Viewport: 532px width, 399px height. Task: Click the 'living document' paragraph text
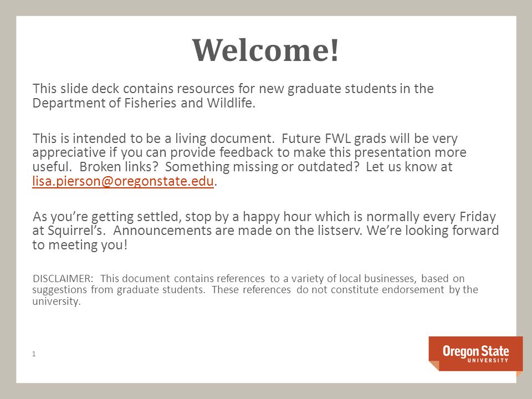tap(249, 160)
